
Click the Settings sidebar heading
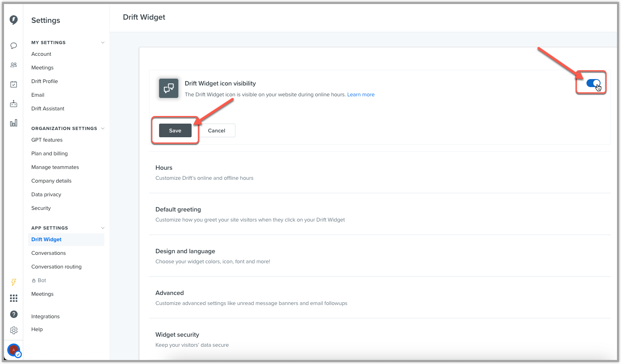pos(46,20)
